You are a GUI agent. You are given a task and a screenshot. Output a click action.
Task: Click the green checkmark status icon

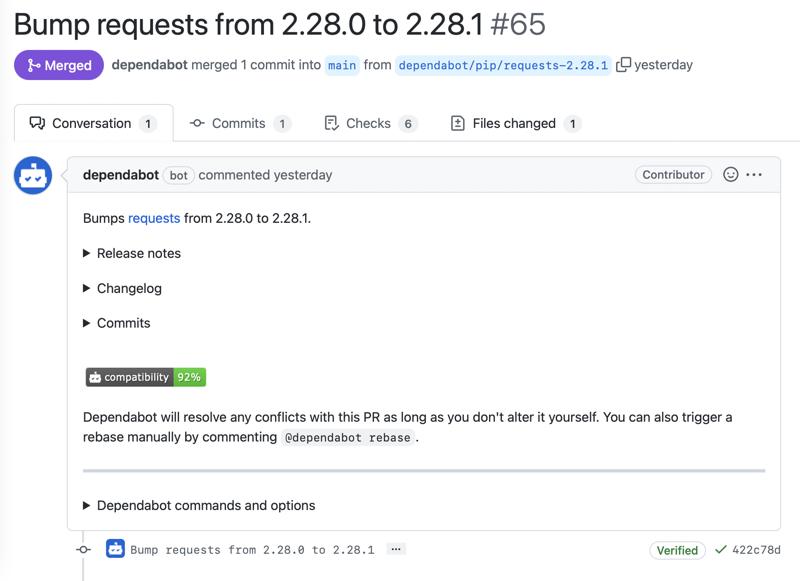[721, 550]
